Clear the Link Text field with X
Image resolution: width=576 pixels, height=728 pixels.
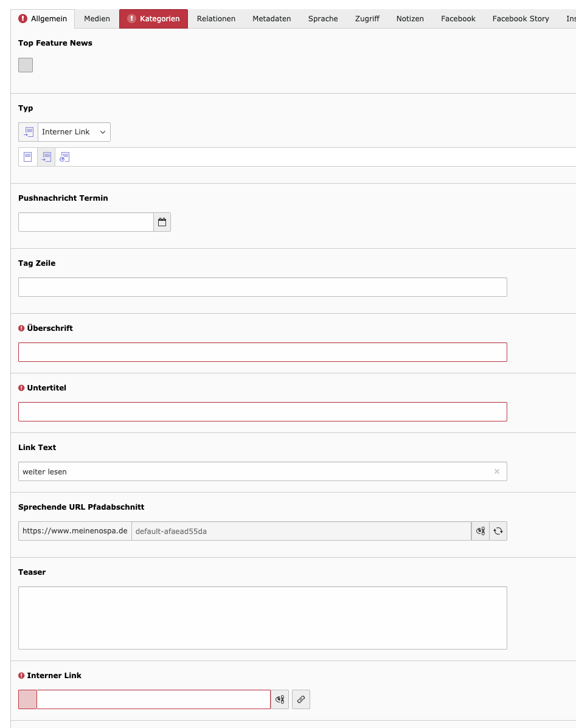(496, 471)
